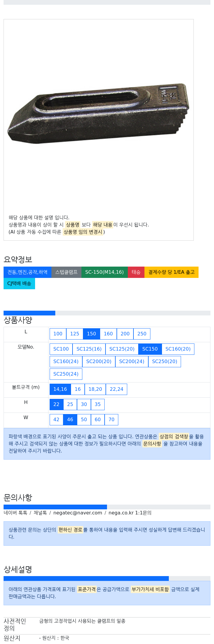Select model SC250(24)
Screen dimensions: 214x644
[66, 374]
